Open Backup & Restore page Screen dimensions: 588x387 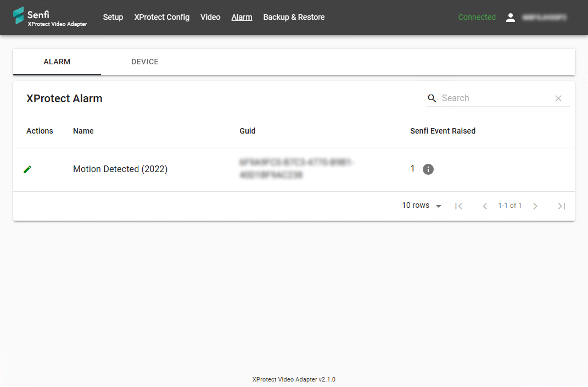point(294,18)
